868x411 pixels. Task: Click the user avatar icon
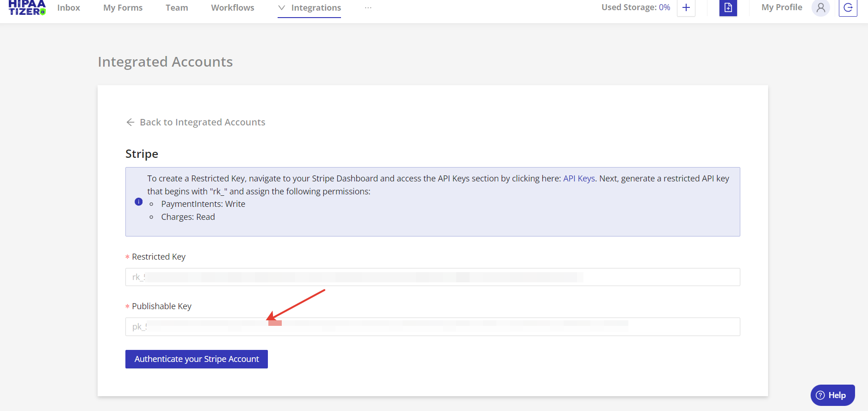tap(820, 8)
